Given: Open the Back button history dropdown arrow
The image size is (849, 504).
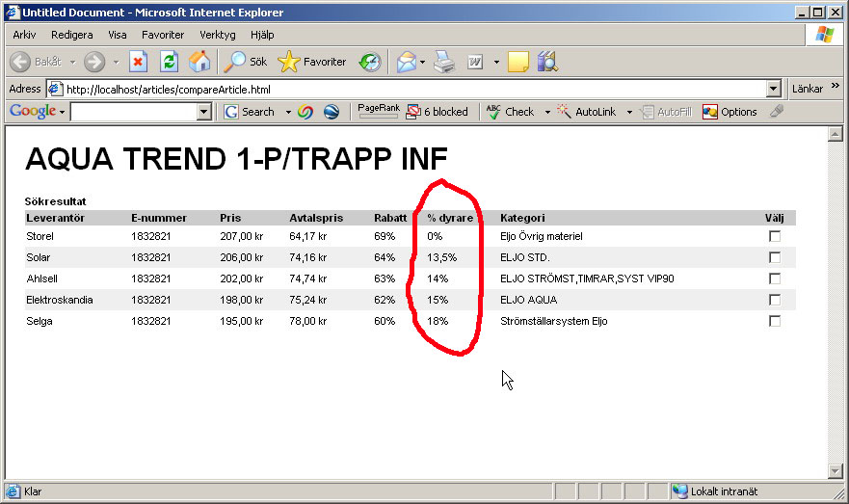Looking at the screenshot, I should tap(72, 63).
